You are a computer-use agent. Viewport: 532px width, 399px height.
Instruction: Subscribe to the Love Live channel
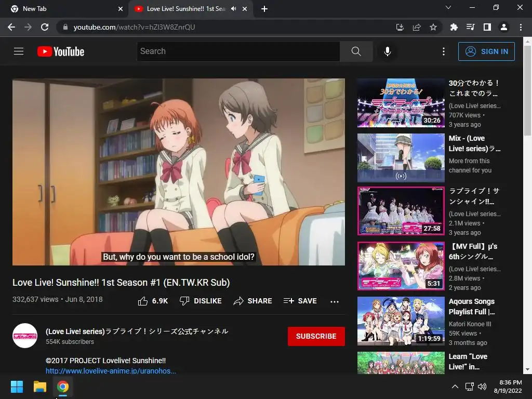tap(316, 336)
